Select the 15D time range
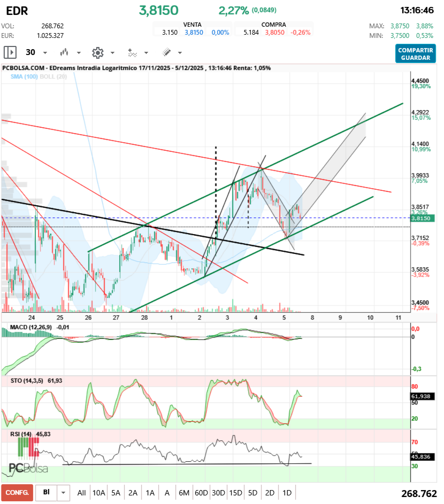Viewport: 444px width, 504px height. coord(235,493)
